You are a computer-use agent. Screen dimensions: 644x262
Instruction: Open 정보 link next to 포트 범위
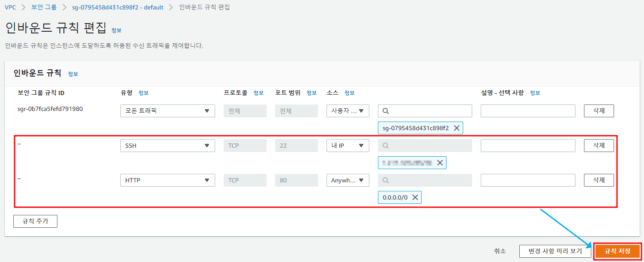[x=312, y=93]
